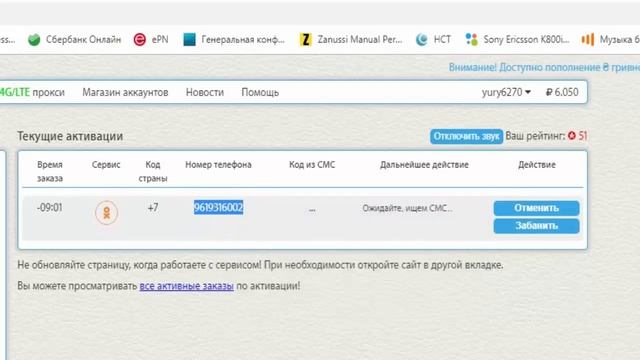
Task: Click the highlighted phone number 9619316002
Action: tap(218, 207)
